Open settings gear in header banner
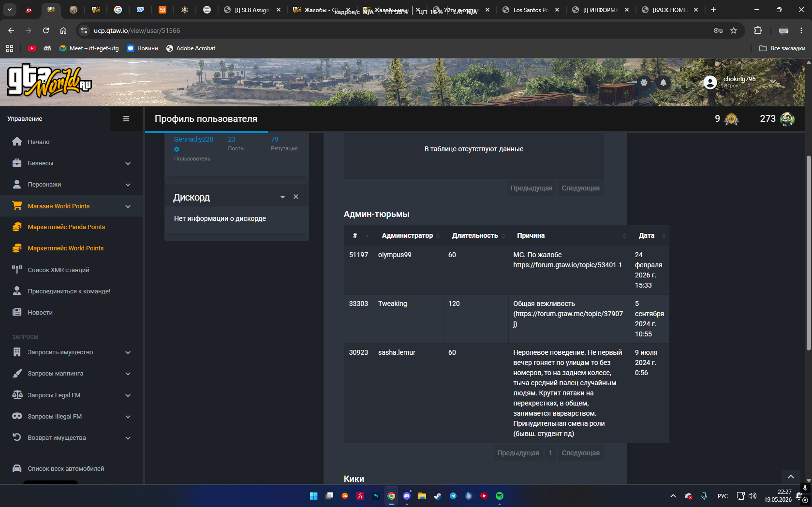This screenshot has width=812, height=507. (644, 83)
